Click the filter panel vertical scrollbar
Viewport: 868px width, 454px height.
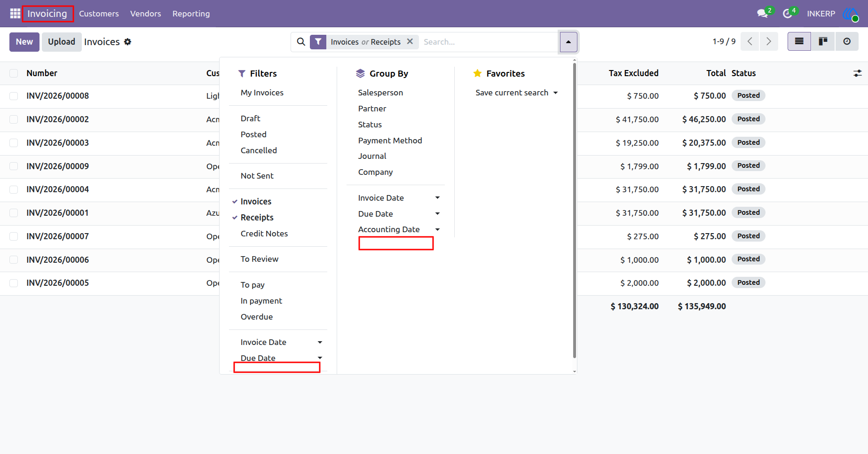(575, 211)
